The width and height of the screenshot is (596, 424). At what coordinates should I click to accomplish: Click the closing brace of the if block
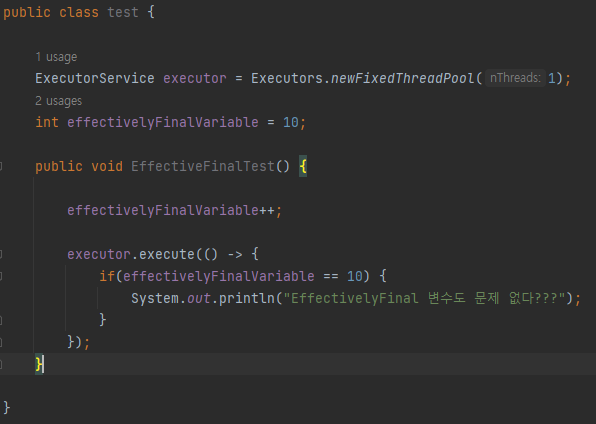point(103,320)
